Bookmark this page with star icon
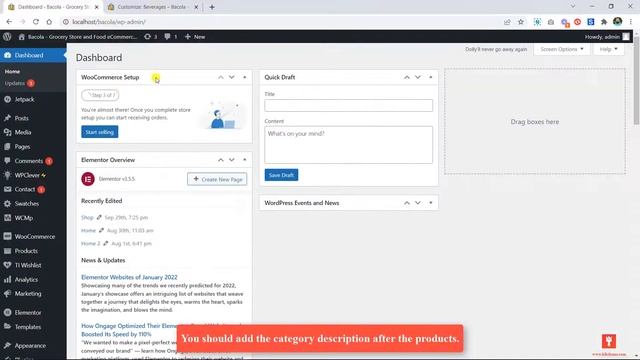The width and height of the screenshot is (640, 360). [521, 22]
